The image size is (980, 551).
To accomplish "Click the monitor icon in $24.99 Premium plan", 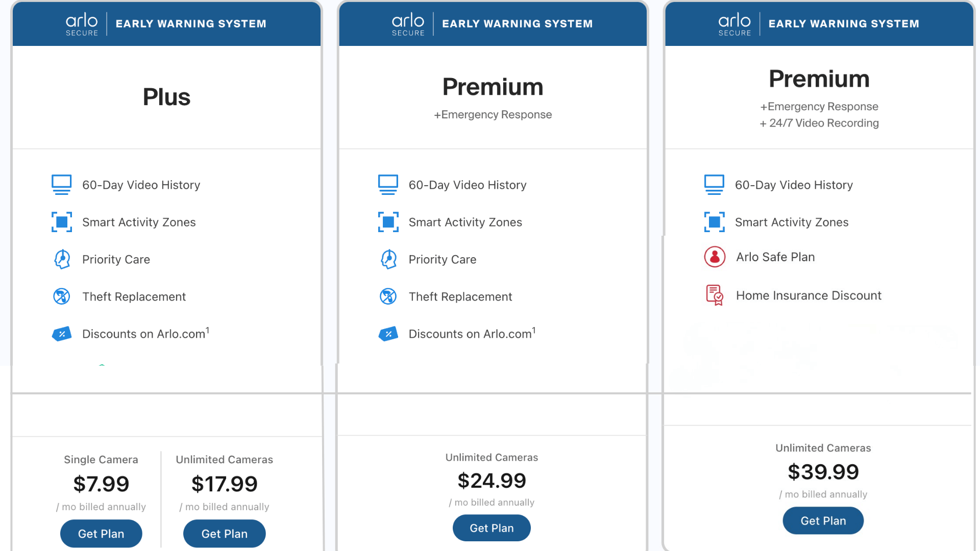I will pyautogui.click(x=388, y=185).
